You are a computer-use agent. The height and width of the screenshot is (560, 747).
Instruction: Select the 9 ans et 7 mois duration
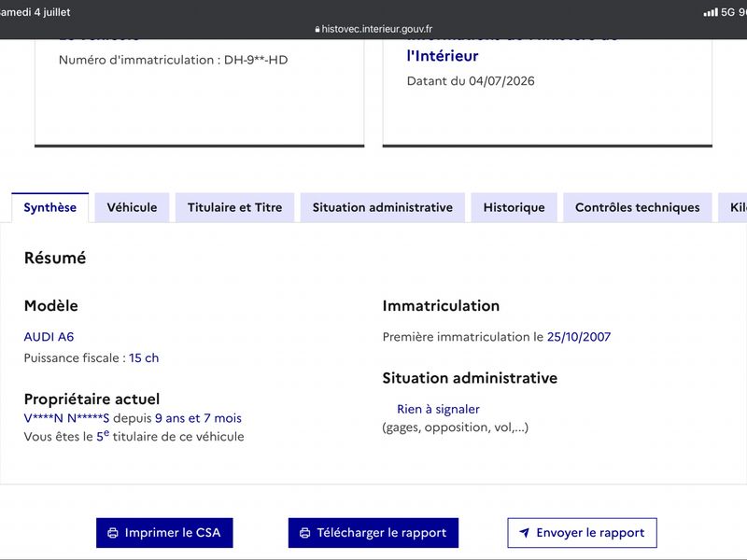coord(198,418)
